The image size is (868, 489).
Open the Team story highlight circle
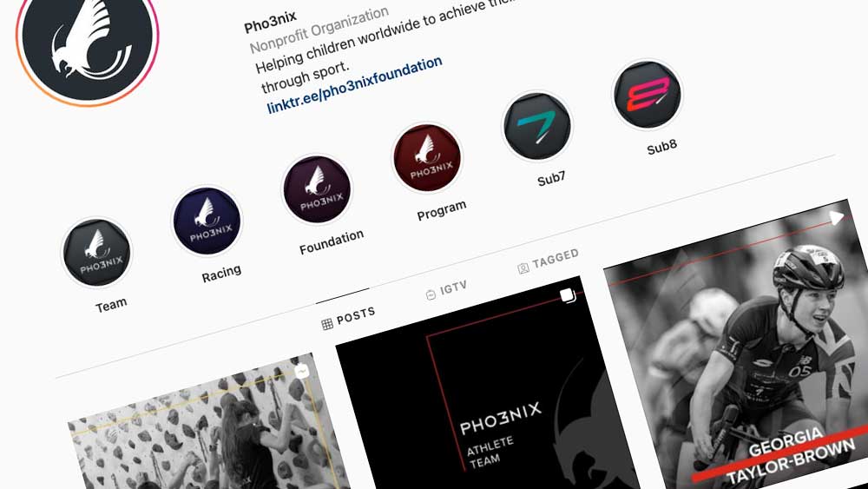pyautogui.click(x=97, y=253)
